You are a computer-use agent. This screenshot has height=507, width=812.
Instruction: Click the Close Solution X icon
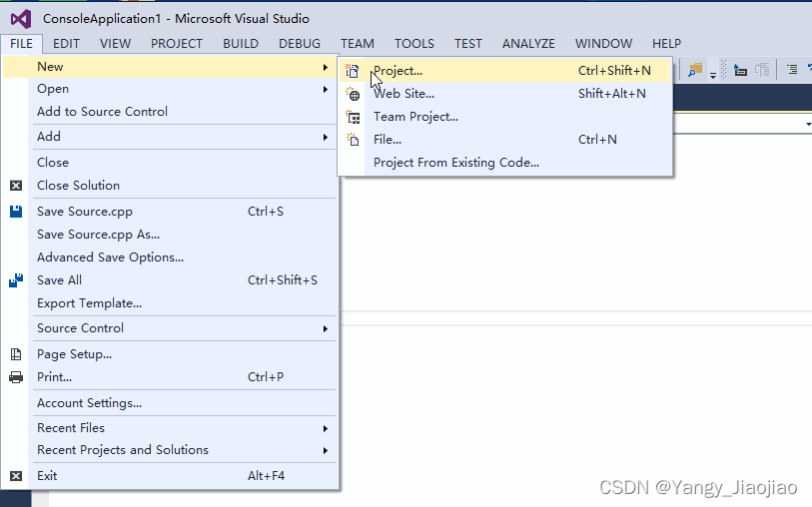click(16, 186)
